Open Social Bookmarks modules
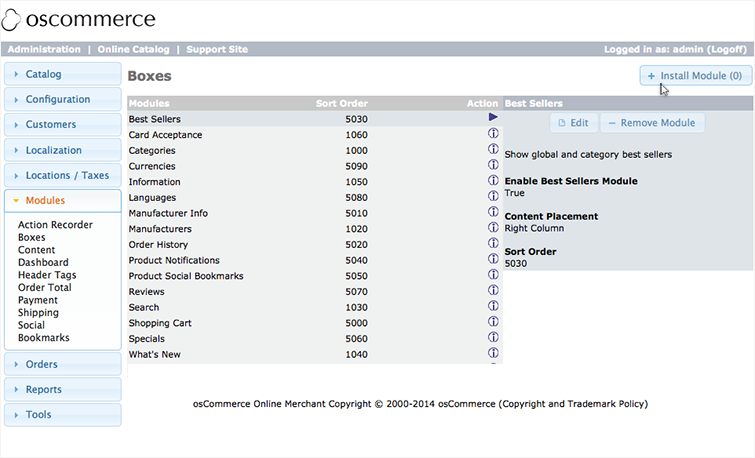The width and height of the screenshot is (755, 458). [x=44, y=331]
